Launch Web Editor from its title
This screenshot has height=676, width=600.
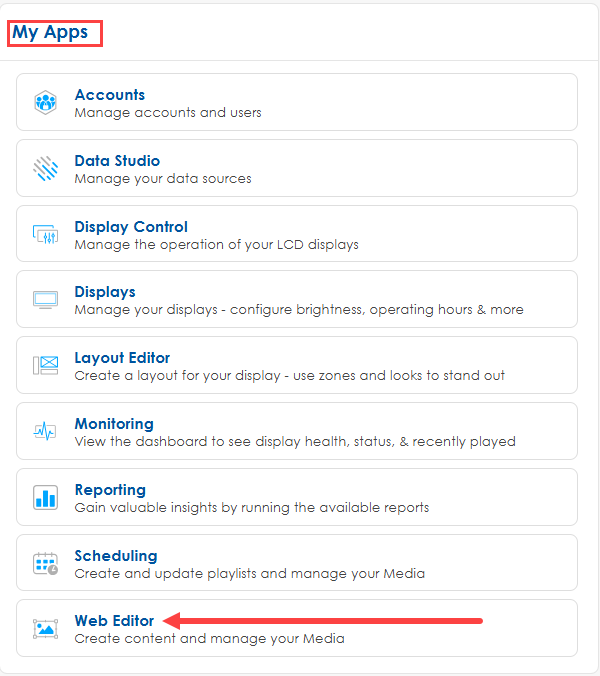114,621
